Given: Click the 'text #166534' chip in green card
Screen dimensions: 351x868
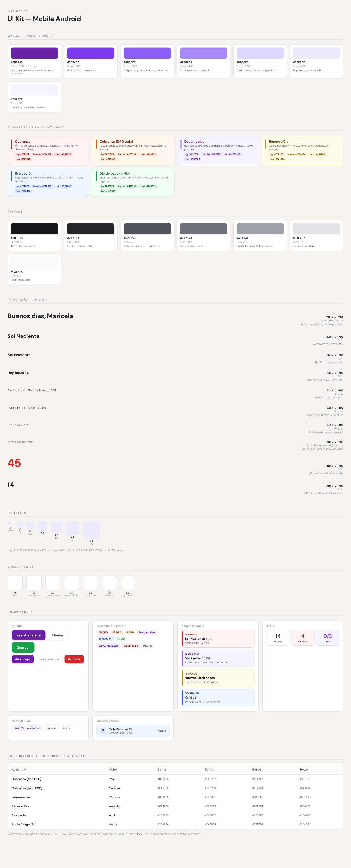Looking at the screenshot, I should pyautogui.click(x=148, y=186).
